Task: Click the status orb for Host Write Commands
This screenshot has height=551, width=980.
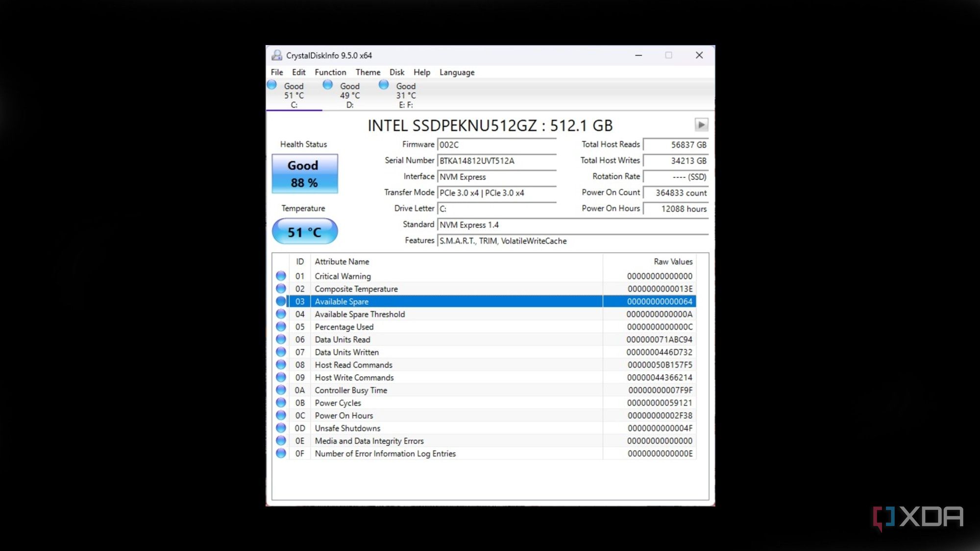Action: [x=281, y=378]
